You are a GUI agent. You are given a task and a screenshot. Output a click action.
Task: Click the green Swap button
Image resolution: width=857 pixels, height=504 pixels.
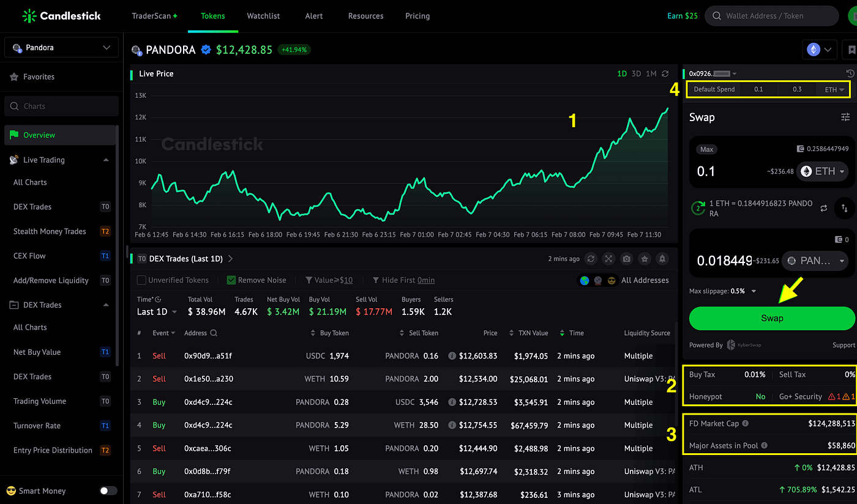pyautogui.click(x=772, y=318)
